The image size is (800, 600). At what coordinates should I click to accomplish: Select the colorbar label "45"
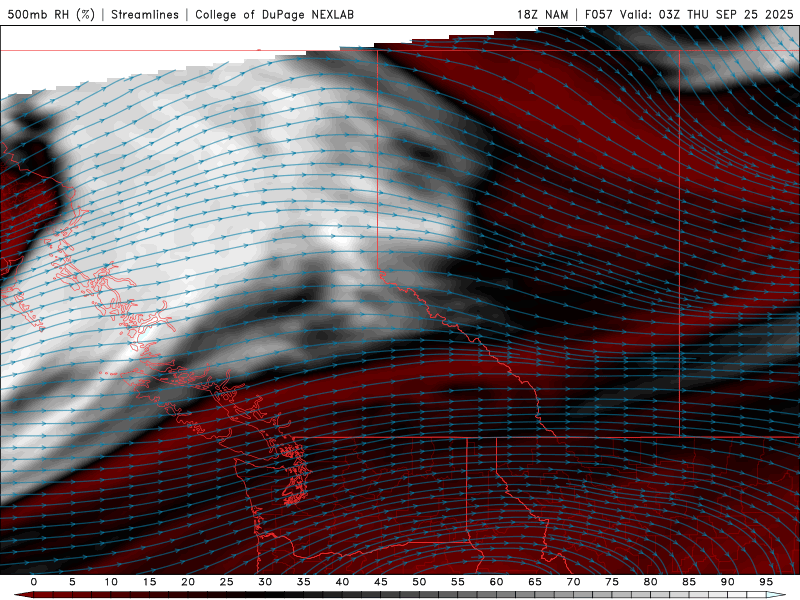[381, 582]
